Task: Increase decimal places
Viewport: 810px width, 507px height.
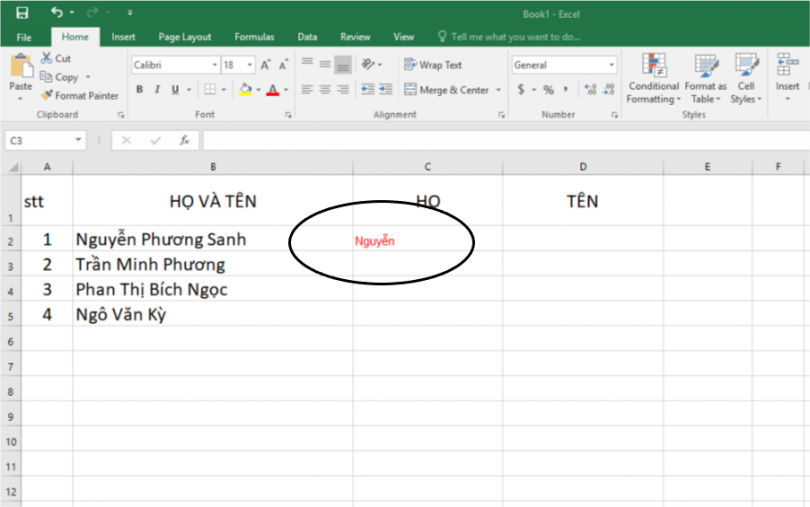Action: (x=590, y=89)
